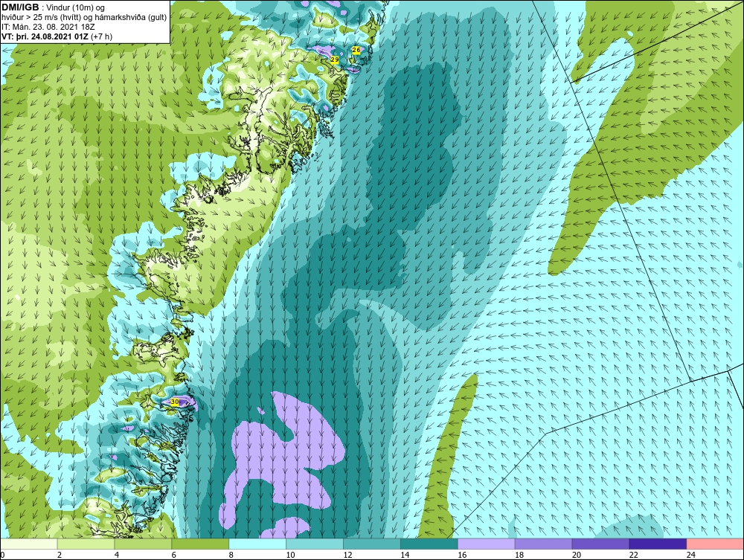Click the 6–8 m/s olive green swatch
The height and width of the screenshot is (560, 744).
pyautogui.click(x=200, y=544)
